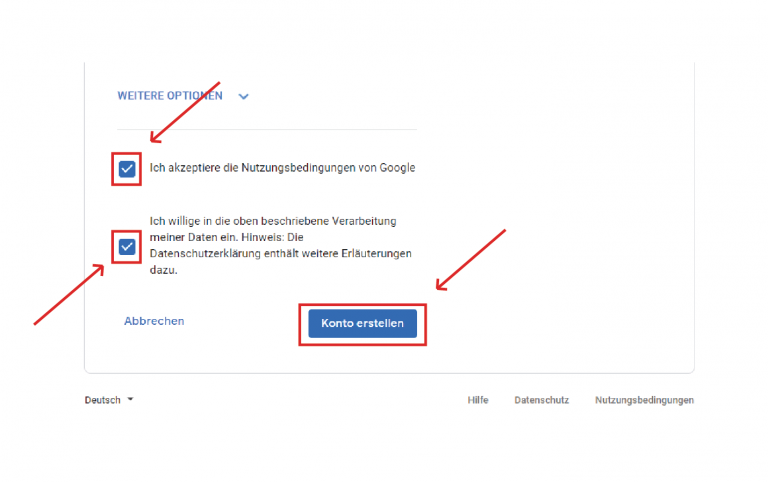Toggle the data processing consent checkbox
The image size is (768, 482).
point(127,246)
